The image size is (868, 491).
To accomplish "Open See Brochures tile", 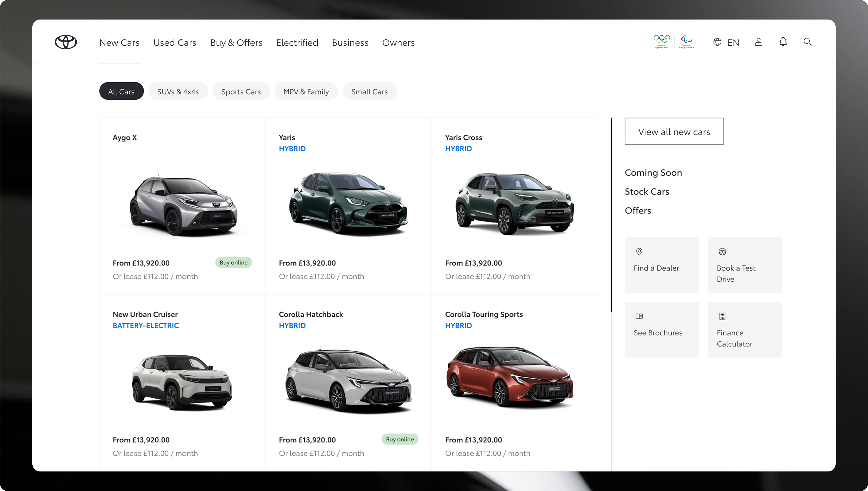I will pyautogui.click(x=661, y=329).
